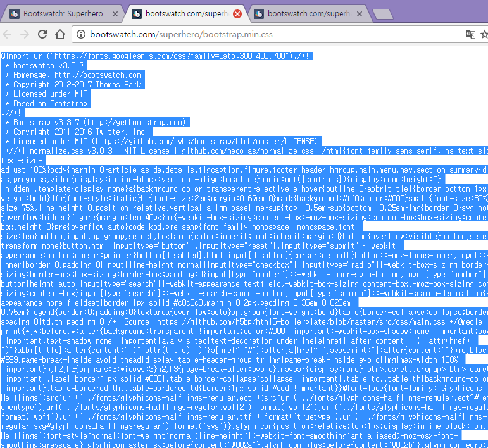Image resolution: width=488 pixels, height=448 pixels.
Task: Close the third bootswatch.com tab
Action: pos(360,14)
